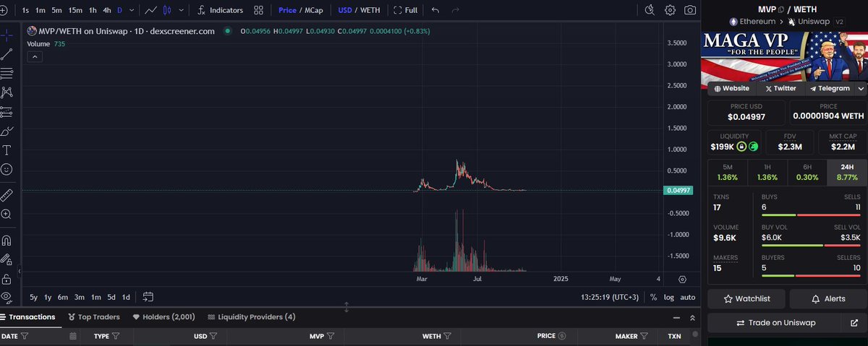
Task: Undo the last chart action
Action: [x=435, y=10]
